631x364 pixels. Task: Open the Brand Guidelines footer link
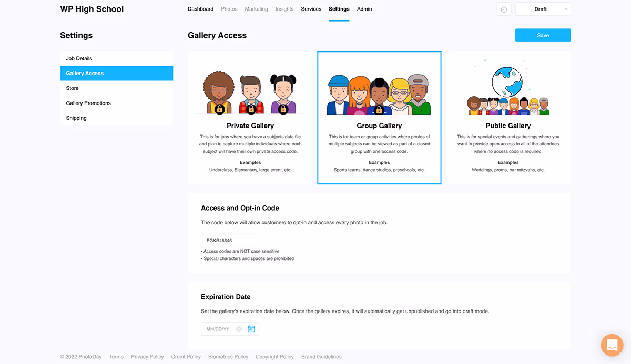click(321, 357)
